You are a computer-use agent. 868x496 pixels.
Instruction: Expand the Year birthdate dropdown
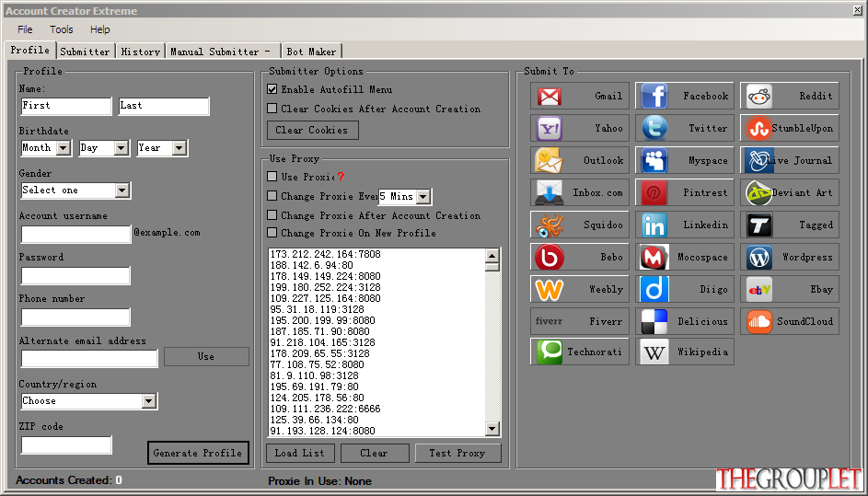coord(179,148)
